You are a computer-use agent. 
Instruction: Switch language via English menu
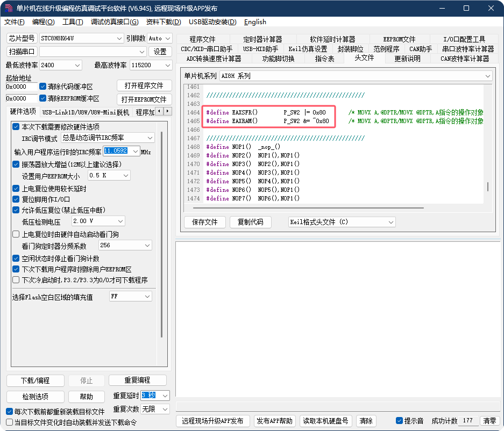(x=255, y=22)
